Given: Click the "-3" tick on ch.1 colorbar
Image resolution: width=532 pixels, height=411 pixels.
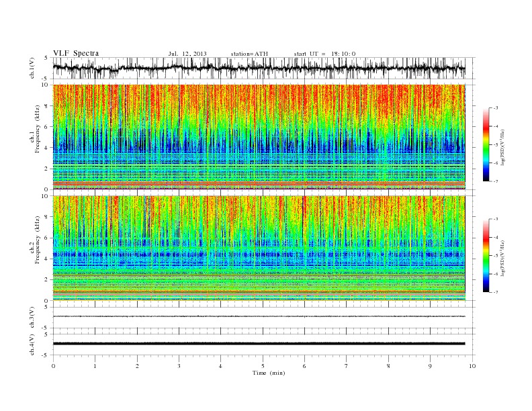Looking at the screenshot, I should click(496, 108).
